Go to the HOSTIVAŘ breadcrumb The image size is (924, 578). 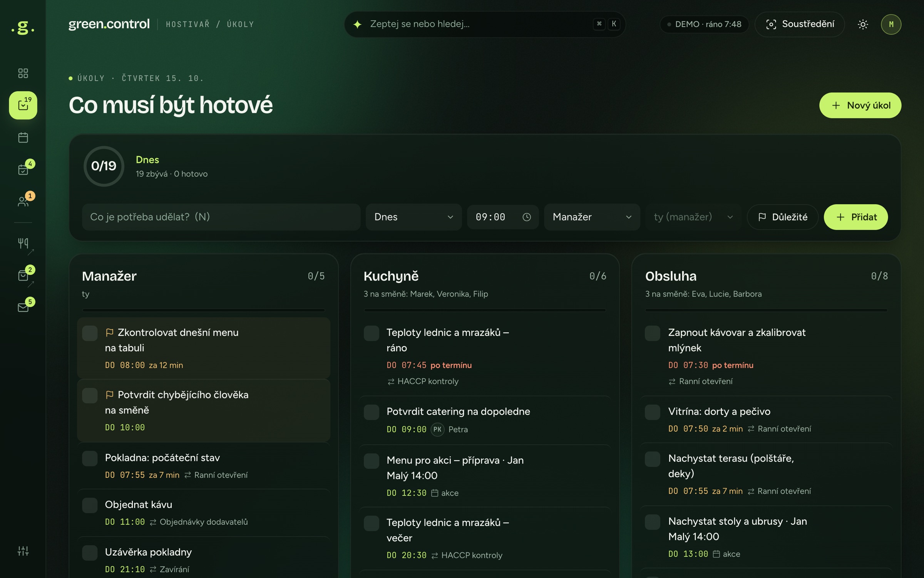click(x=188, y=24)
